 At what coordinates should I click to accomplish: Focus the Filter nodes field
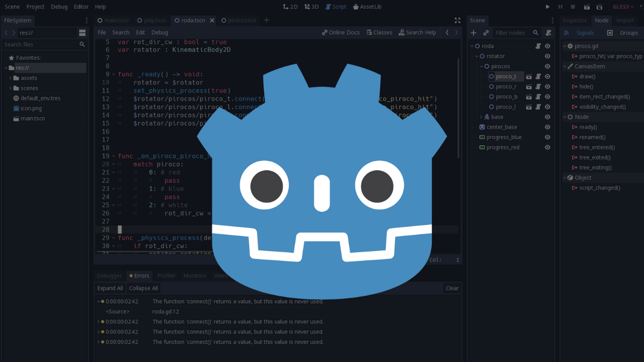516,33
